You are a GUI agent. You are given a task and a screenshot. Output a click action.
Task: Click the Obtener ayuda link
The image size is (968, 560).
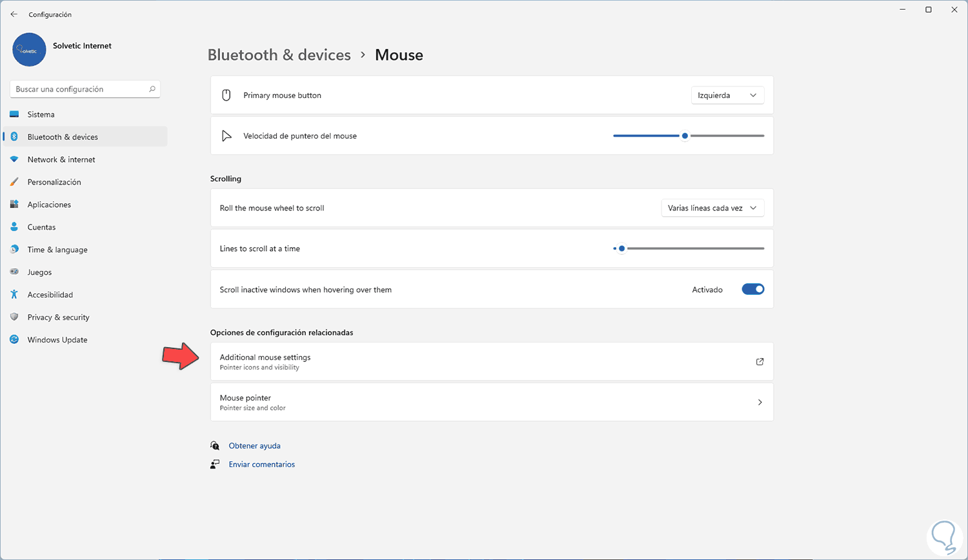pyautogui.click(x=254, y=446)
